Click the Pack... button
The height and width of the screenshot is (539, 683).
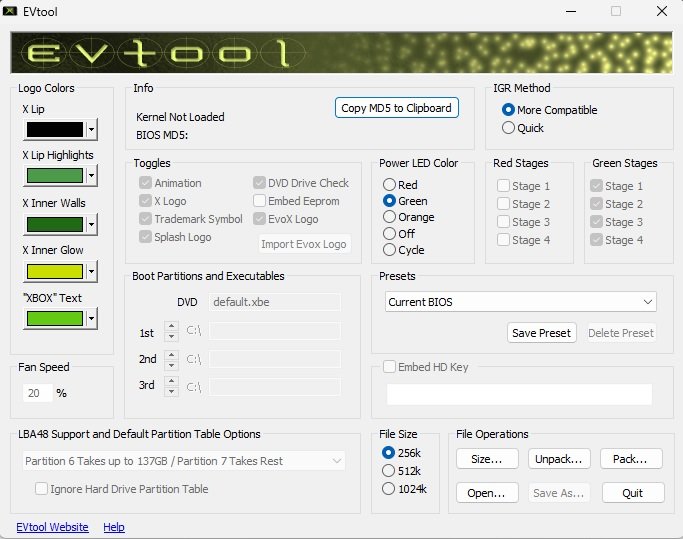point(631,459)
